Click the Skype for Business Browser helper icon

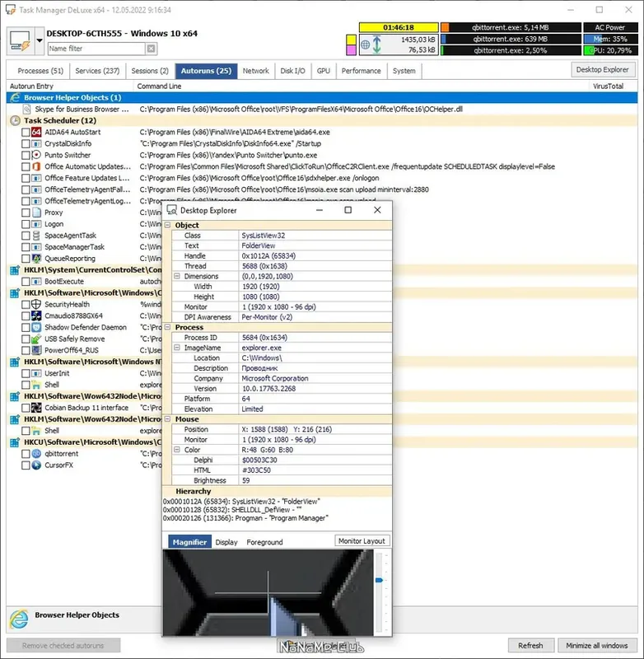click(x=26, y=110)
